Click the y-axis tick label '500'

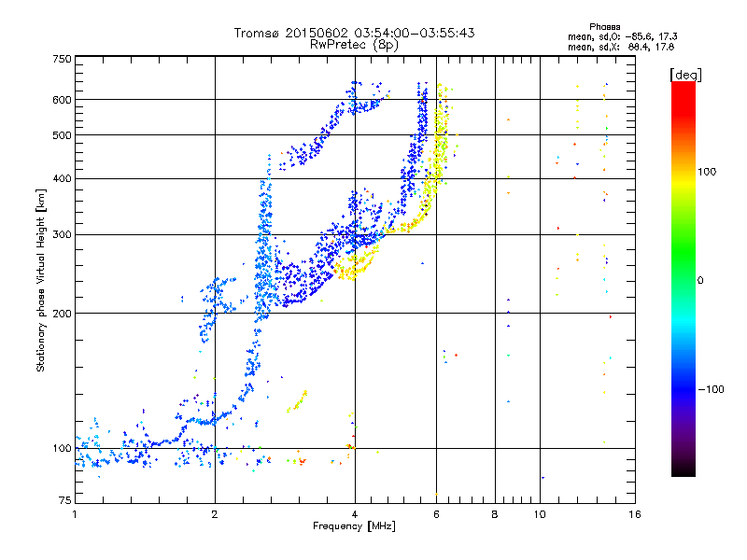(62, 135)
